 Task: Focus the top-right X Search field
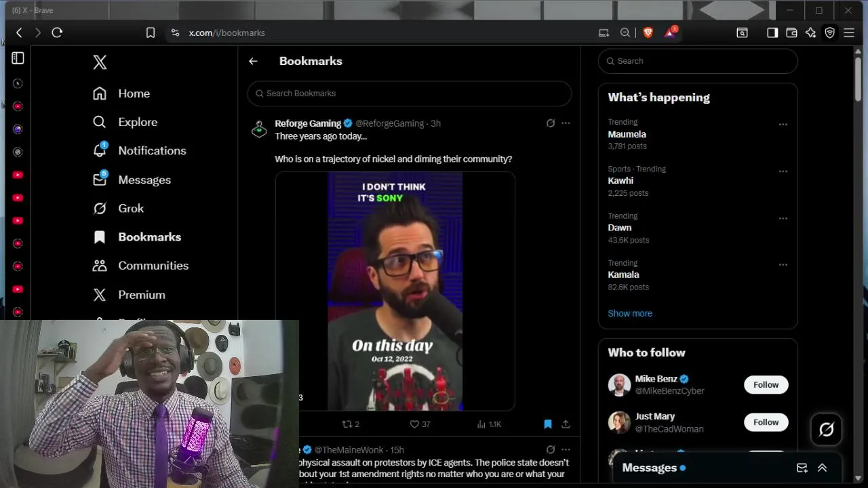pyautogui.click(x=698, y=61)
